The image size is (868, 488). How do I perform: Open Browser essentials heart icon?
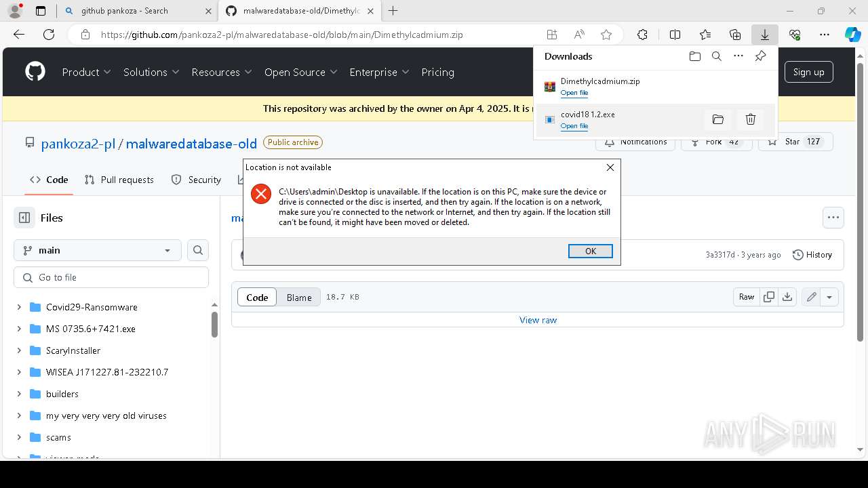795,35
